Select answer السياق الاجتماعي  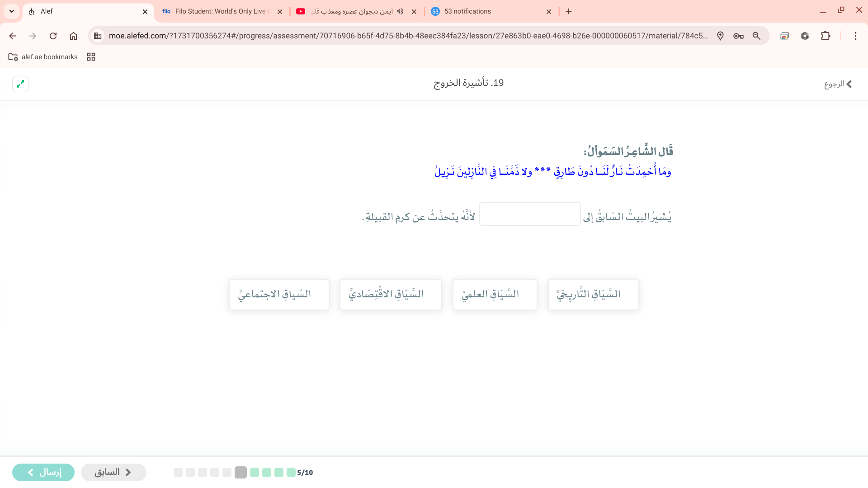(279, 295)
